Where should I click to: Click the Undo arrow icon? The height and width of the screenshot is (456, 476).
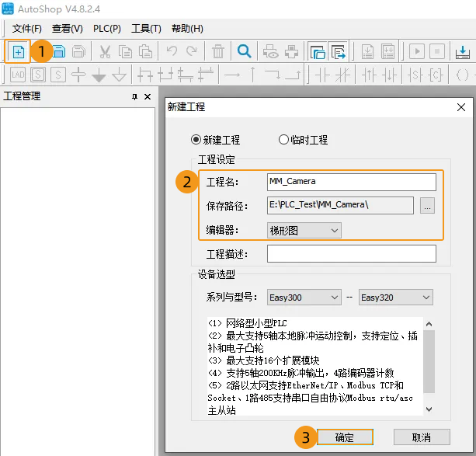click(172, 51)
